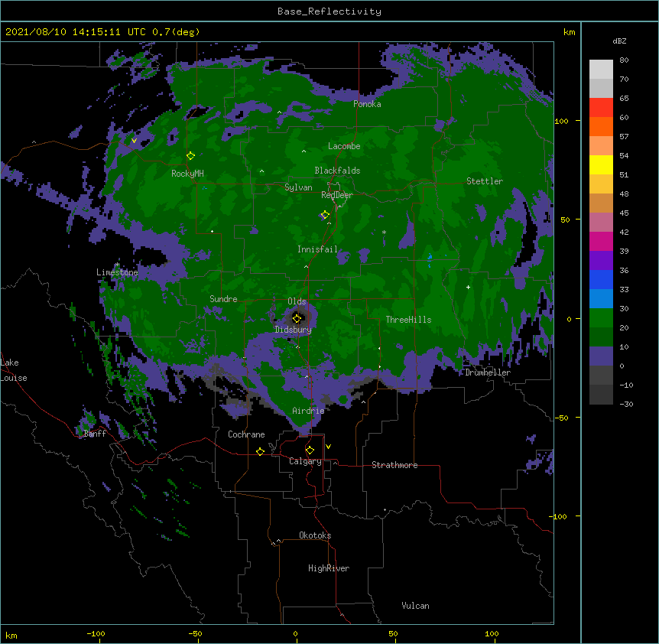Click the white asterisk marker above Limestone
Image resolution: width=659 pixels, height=644 pixels.
click(118, 265)
